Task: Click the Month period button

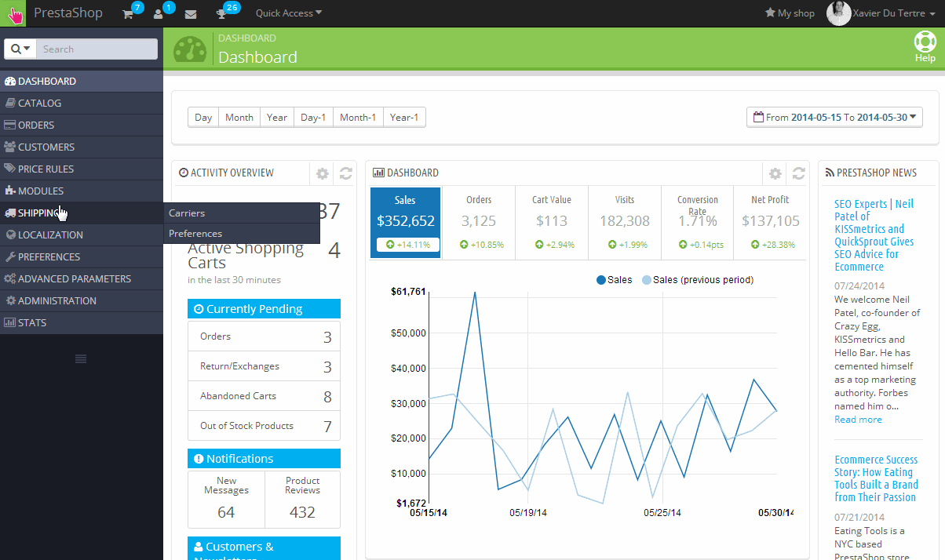Action: 239,118
